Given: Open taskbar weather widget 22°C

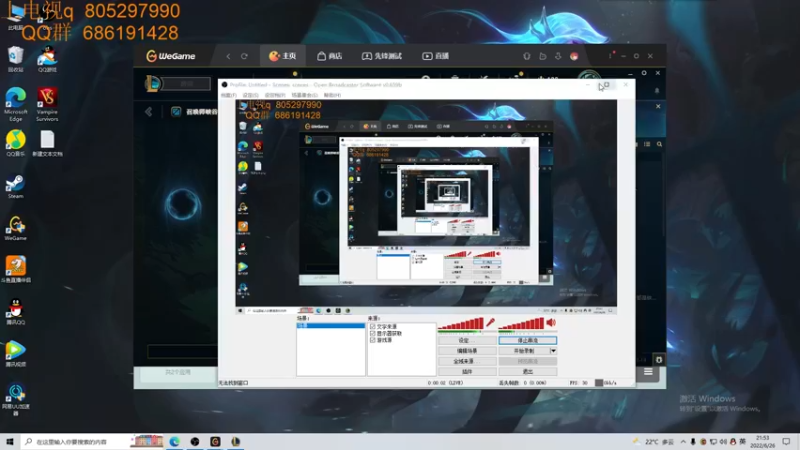Looking at the screenshot, I should (655, 442).
